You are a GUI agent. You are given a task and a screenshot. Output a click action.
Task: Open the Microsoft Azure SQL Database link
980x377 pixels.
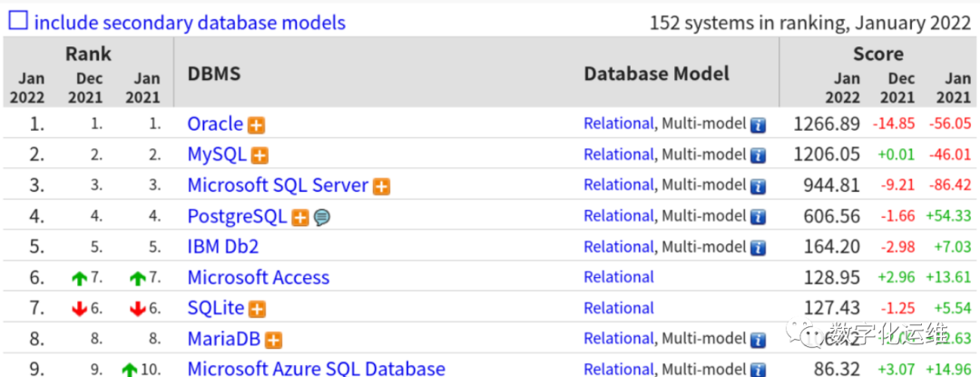[316, 369]
